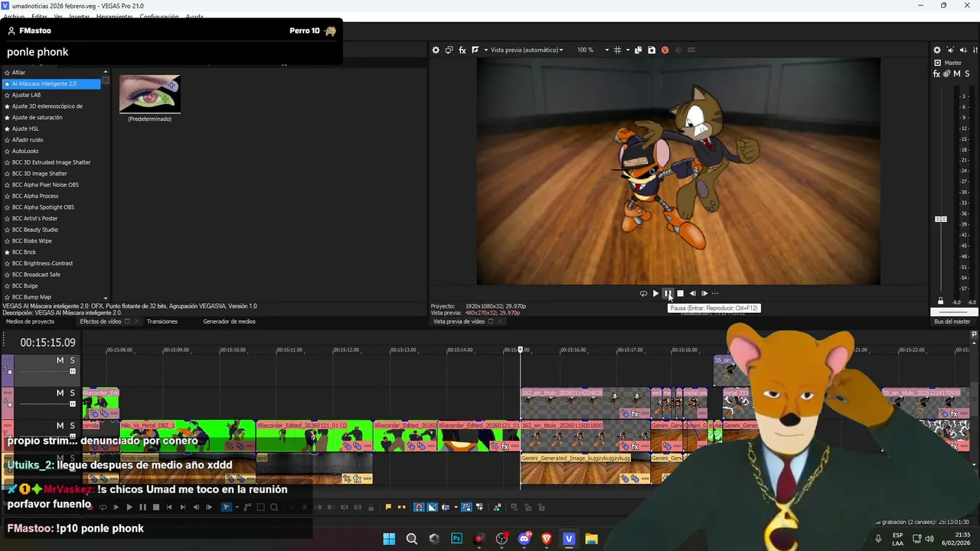This screenshot has height=551, width=980.
Task: Select the selection edit tool in timeline toolbar
Action: click(x=260, y=507)
